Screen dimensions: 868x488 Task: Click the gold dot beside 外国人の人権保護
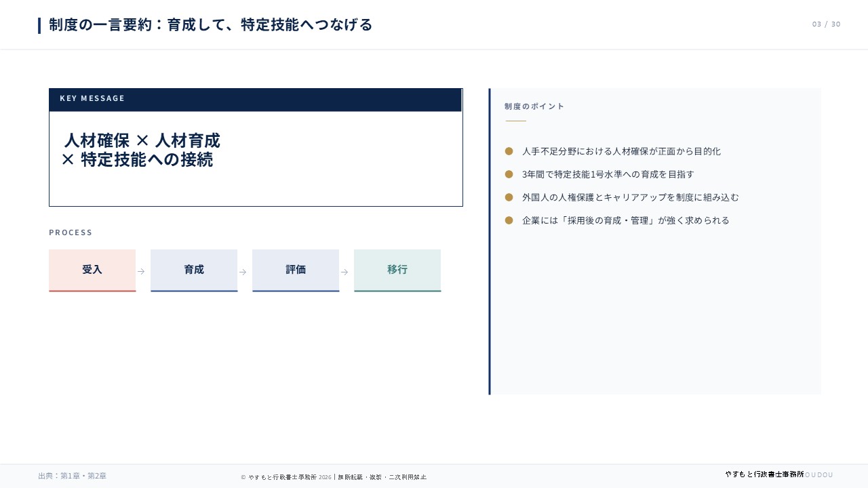click(509, 197)
